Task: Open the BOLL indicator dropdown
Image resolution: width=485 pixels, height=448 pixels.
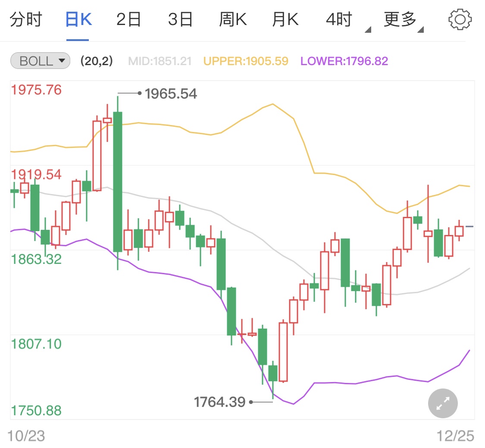Action: 40,61
